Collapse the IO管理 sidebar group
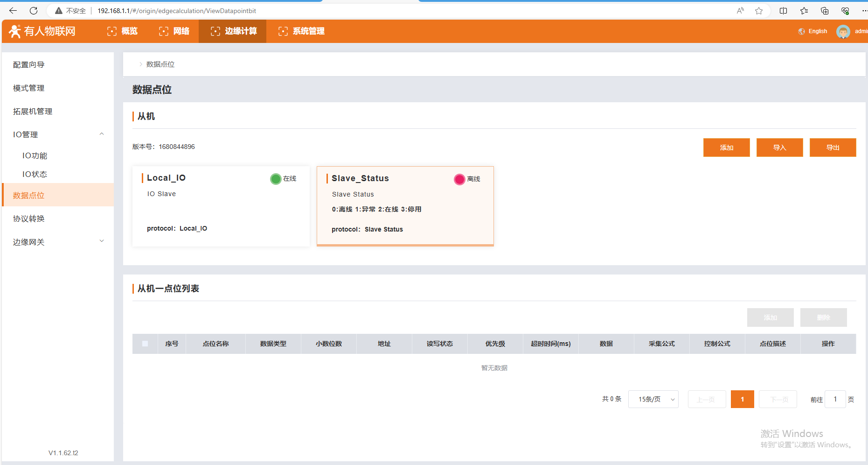Viewport: 868px width, 465px height. click(x=58, y=134)
